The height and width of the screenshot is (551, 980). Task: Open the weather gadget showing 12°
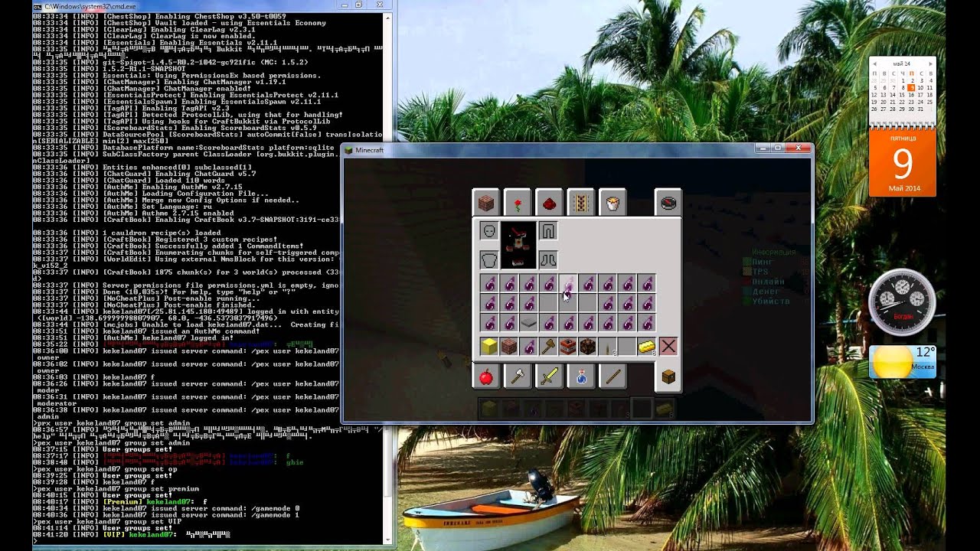[x=902, y=362]
